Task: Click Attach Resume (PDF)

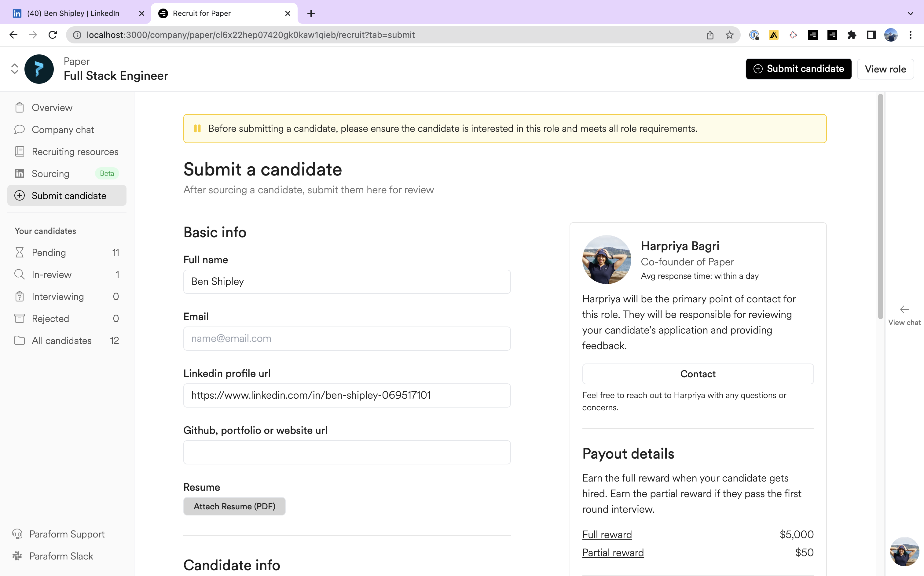Action: (x=234, y=506)
